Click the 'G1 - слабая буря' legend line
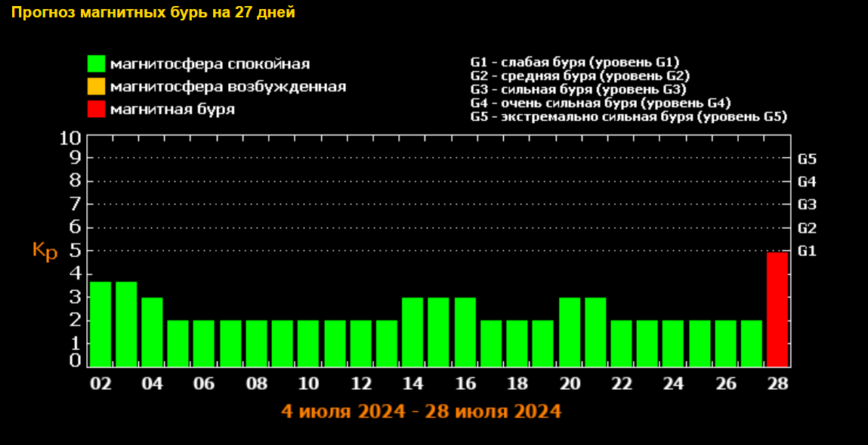This screenshot has height=445, width=868. click(x=575, y=63)
